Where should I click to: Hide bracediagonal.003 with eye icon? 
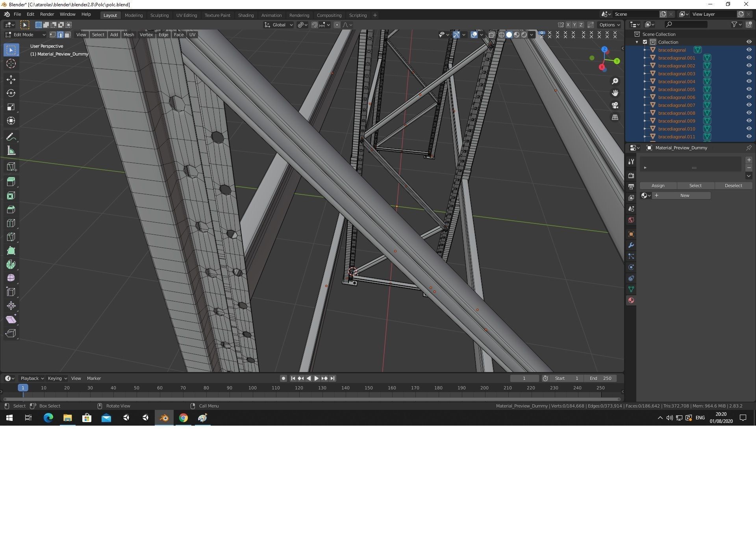pos(749,74)
